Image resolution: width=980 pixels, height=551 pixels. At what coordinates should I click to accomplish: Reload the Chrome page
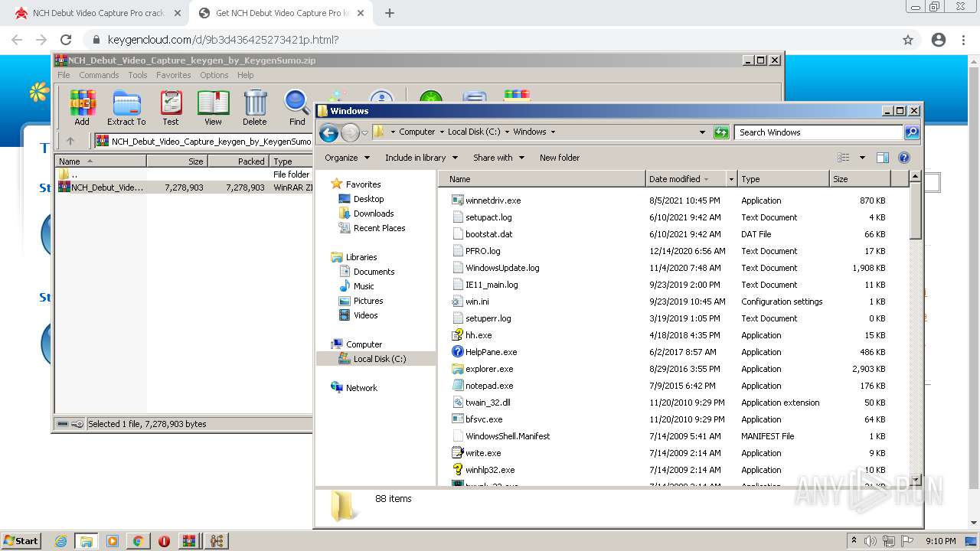[66, 40]
